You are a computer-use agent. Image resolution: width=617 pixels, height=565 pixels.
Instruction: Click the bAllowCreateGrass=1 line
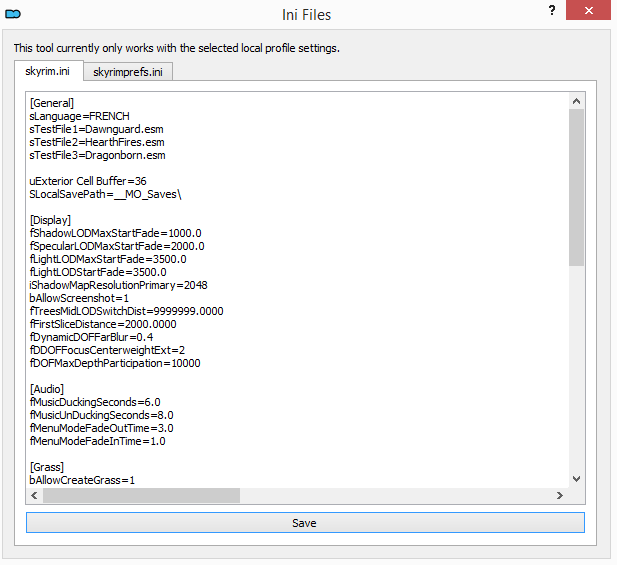click(82, 480)
